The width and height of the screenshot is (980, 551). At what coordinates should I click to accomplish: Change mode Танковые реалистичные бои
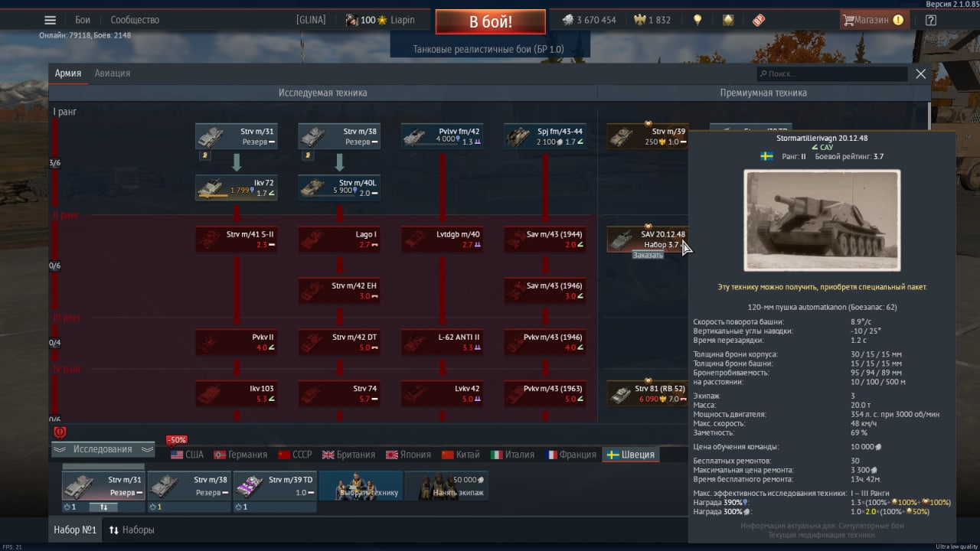(488, 49)
